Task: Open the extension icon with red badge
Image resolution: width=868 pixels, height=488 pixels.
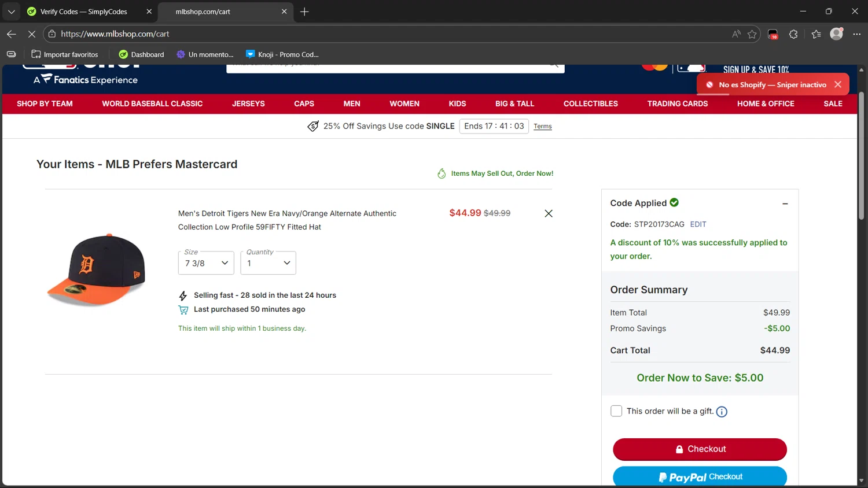Action: point(773,34)
